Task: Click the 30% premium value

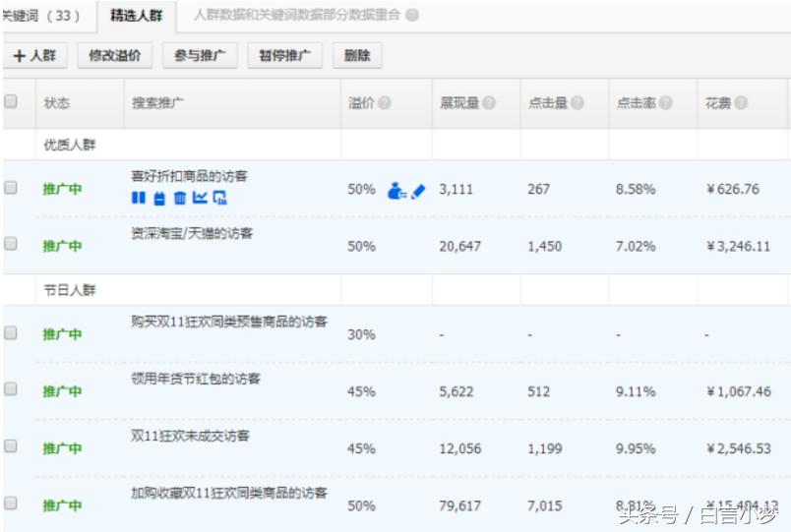Action: click(361, 334)
